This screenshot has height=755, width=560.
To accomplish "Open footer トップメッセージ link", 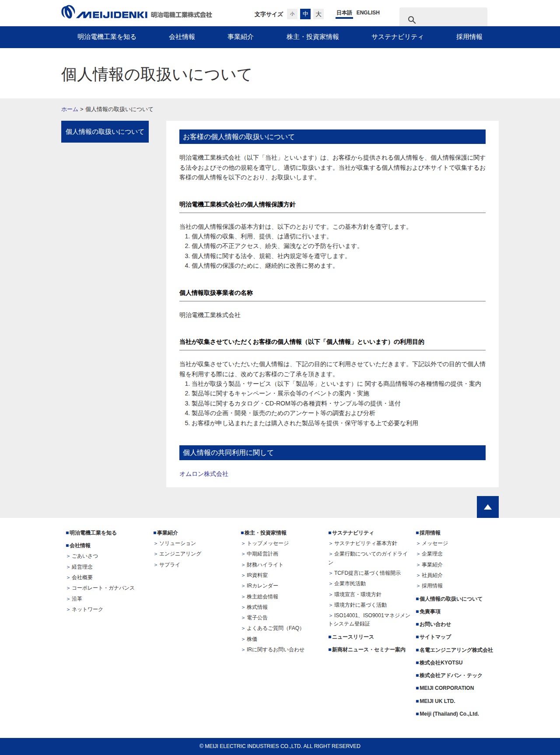I will 267,543.
